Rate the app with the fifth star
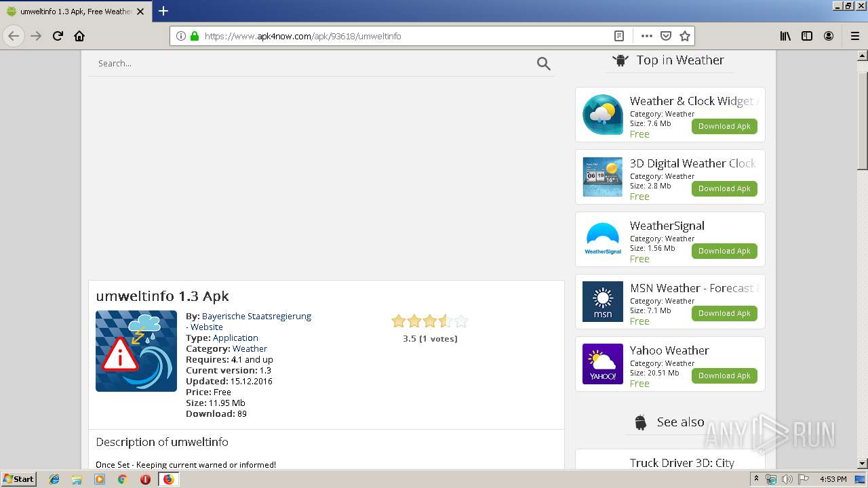 [x=461, y=321]
